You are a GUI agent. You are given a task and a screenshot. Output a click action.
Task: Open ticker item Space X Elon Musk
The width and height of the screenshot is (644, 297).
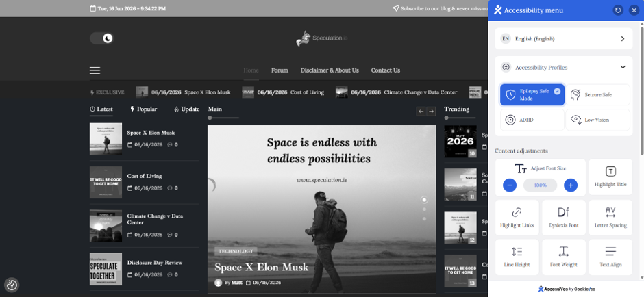[208, 92]
